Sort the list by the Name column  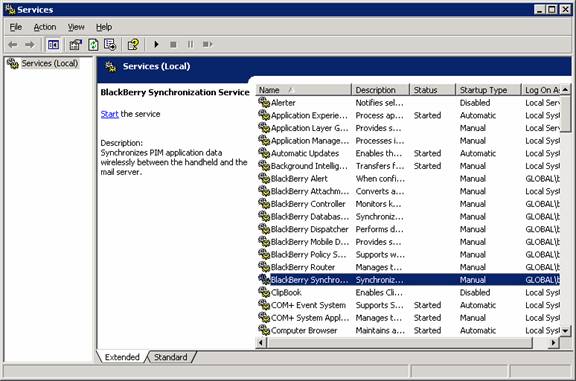[x=303, y=90]
